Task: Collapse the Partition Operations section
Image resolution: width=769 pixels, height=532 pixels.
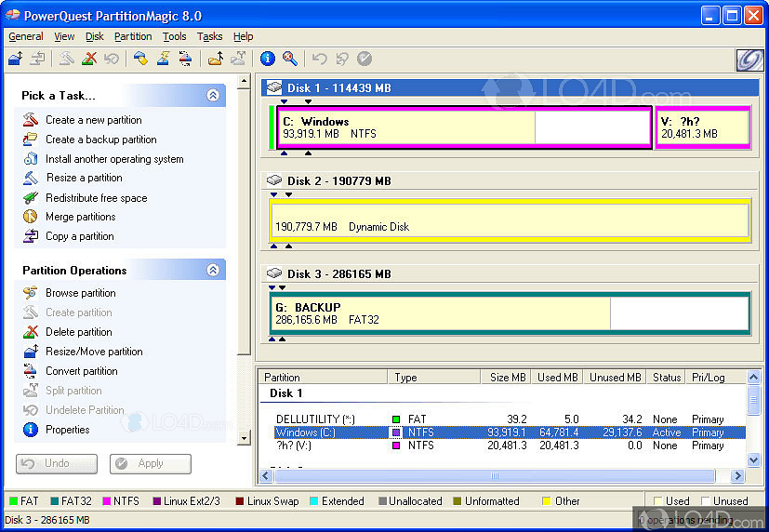Action: point(213,270)
